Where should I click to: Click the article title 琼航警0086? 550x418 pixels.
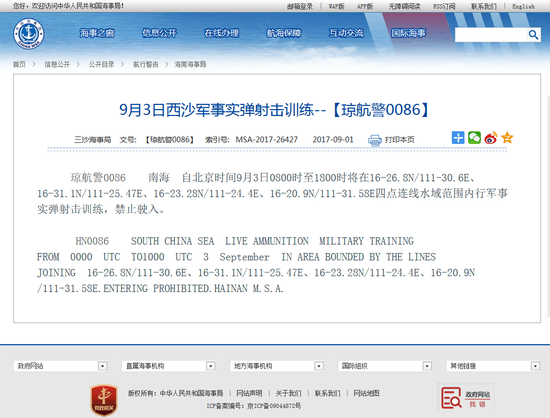point(274,110)
